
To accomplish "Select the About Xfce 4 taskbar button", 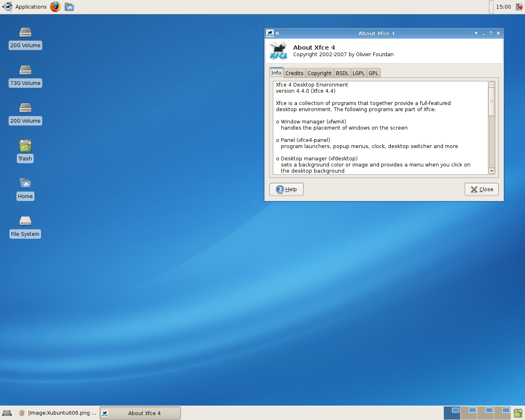I will [x=140, y=413].
